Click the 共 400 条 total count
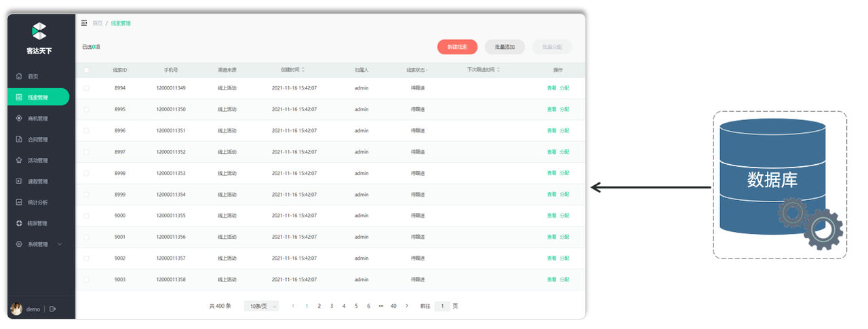868x329 pixels. [x=220, y=306]
